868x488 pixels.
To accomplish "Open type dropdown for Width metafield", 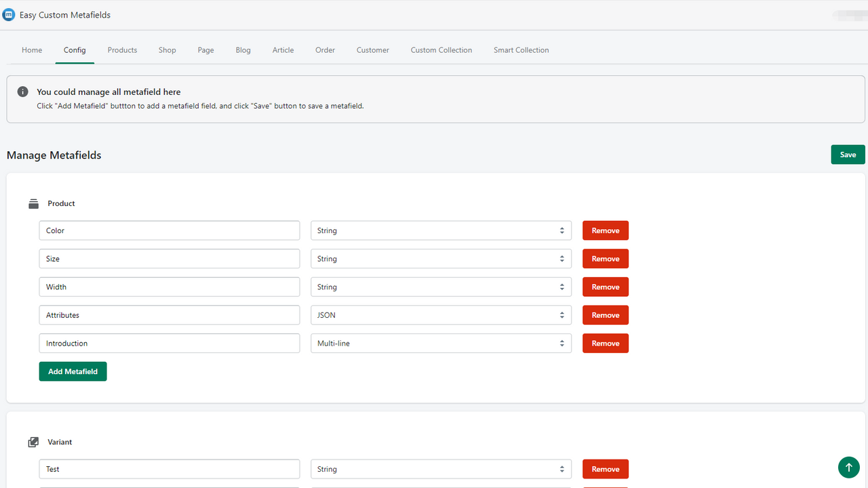I will click(x=441, y=287).
